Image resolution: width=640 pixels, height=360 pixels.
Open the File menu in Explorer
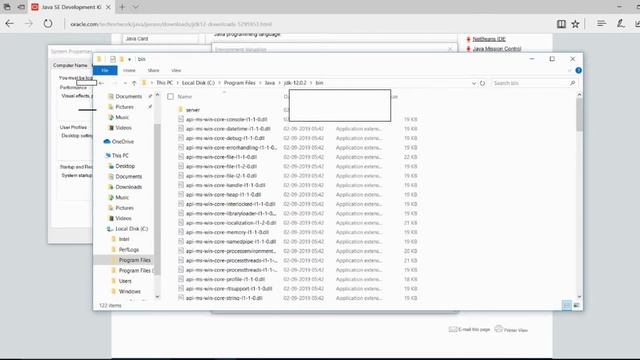tap(105, 70)
